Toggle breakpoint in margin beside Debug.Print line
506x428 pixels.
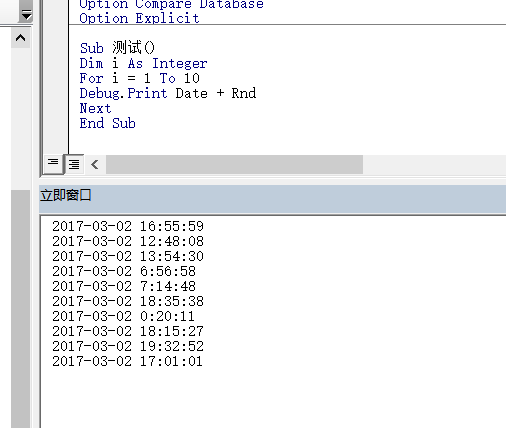coord(55,93)
